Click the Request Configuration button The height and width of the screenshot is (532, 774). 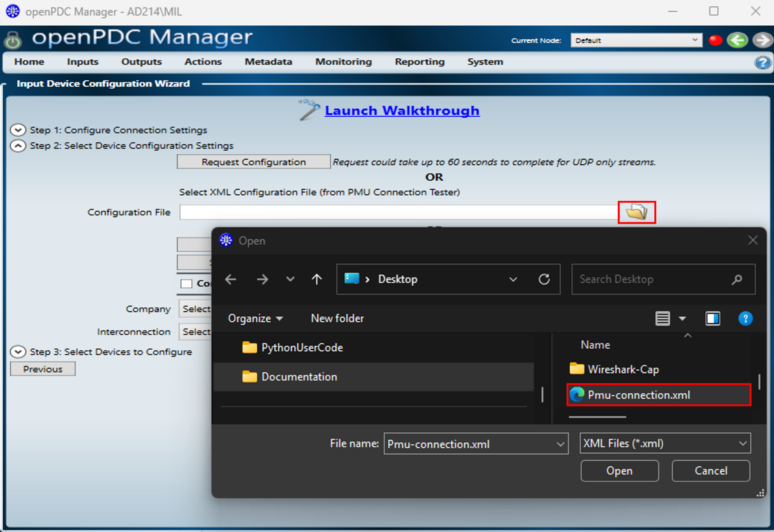click(x=253, y=162)
